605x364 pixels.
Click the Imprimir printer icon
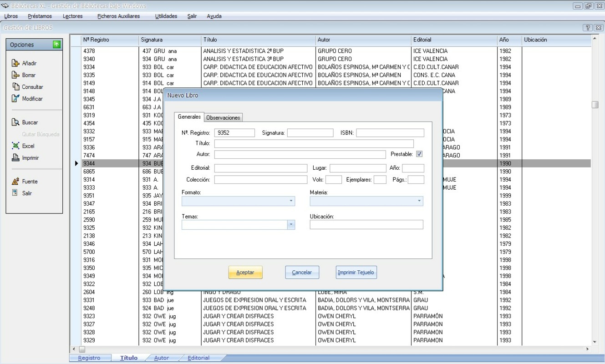[x=15, y=158]
